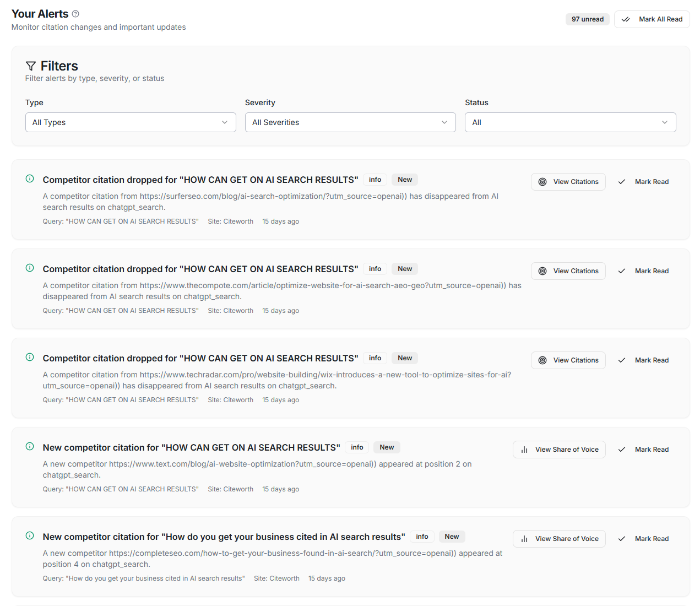Viewport: 700px width, 606px height.
Task: Click the filter funnel icon
Action: [31, 66]
